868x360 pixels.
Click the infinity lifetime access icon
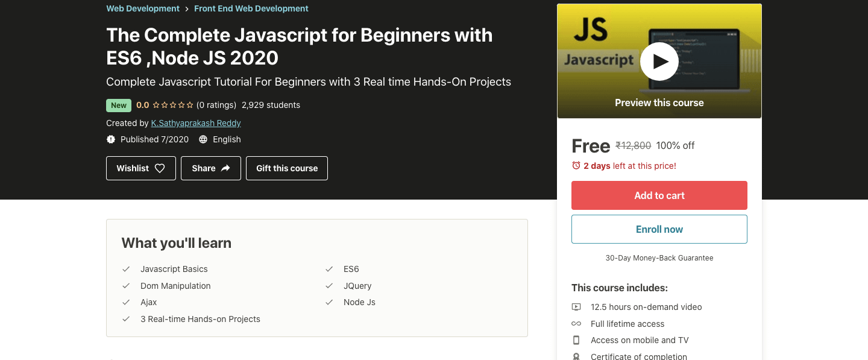[577, 324]
